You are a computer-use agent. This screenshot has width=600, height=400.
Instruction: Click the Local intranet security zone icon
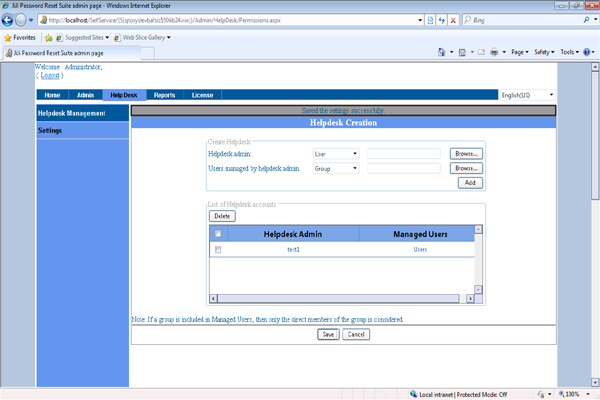[413, 394]
